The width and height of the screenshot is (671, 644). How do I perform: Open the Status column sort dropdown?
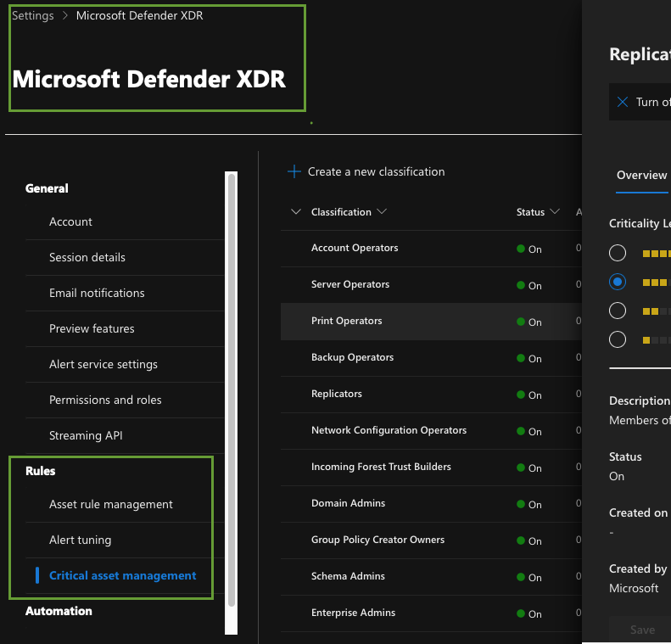click(x=555, y=212)
